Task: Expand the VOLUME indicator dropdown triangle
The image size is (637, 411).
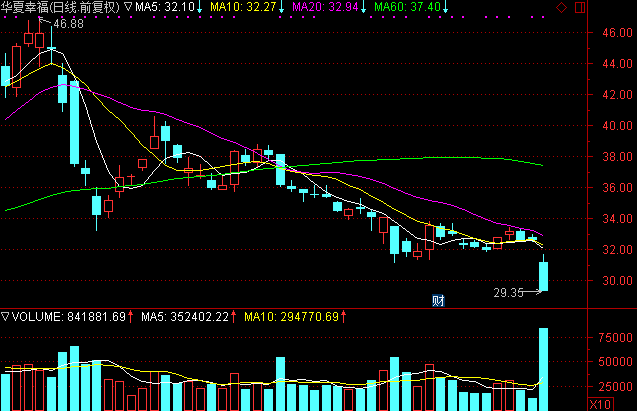Action: click(x=5, y=316)
